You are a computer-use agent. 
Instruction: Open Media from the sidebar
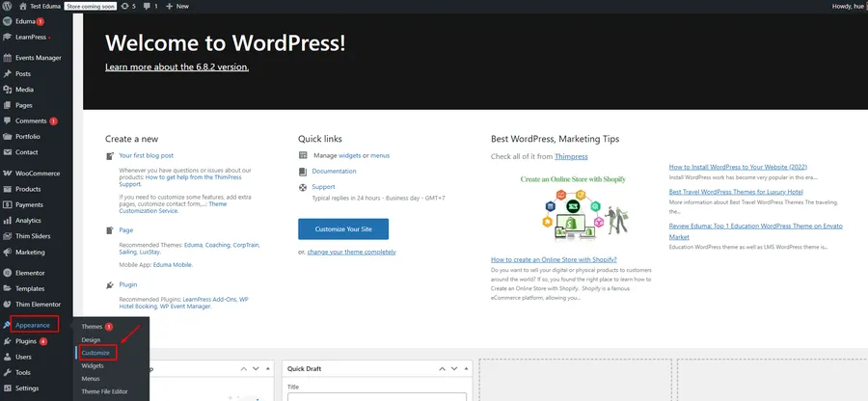pyautogui.click(x=24, y=89)
